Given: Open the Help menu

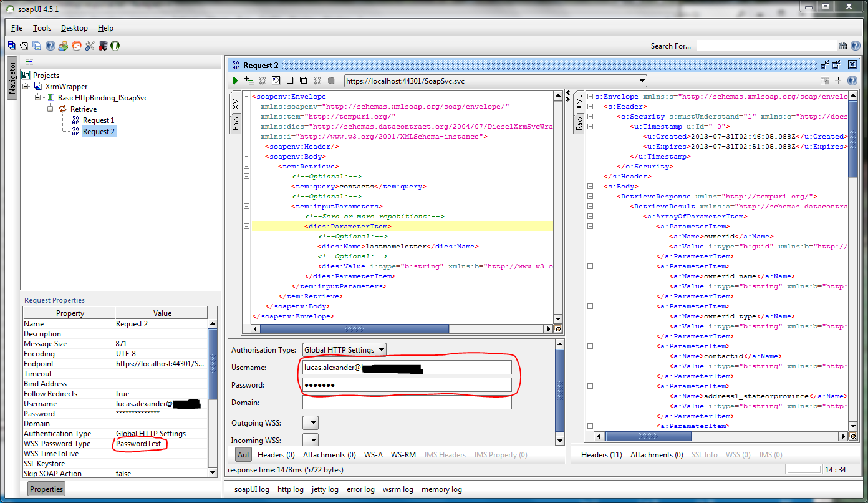Looking at the screenshot, I should pyautogui.click(x=105, y=28).
